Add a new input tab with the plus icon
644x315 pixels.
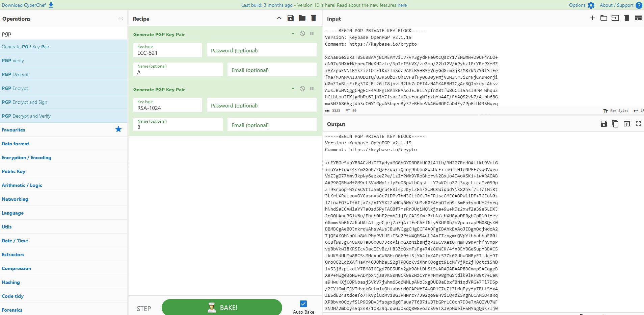click(592, 18)
